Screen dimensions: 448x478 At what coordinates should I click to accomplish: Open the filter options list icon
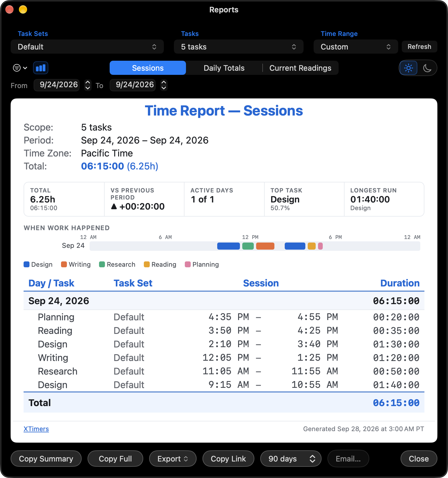coord(20,68)
